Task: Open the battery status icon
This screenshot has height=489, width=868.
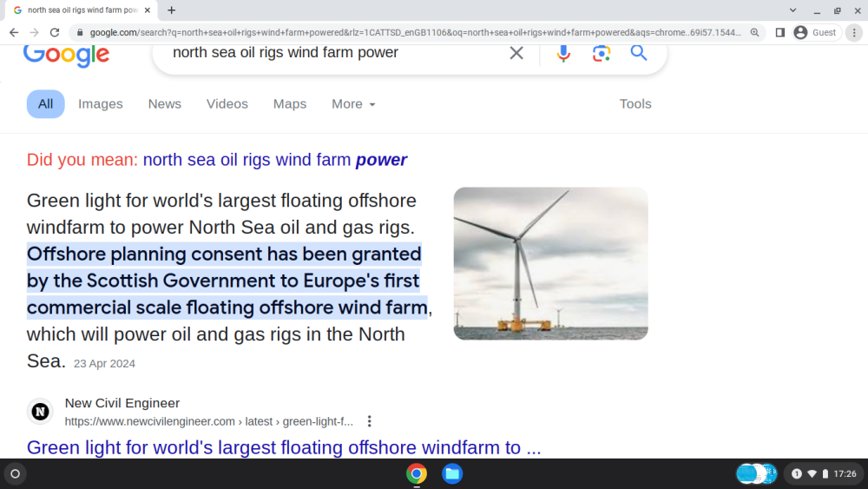Action: click(825, 473)
